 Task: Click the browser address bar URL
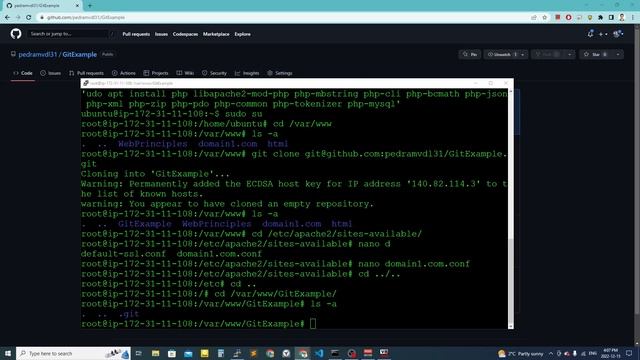click(86, 18)
